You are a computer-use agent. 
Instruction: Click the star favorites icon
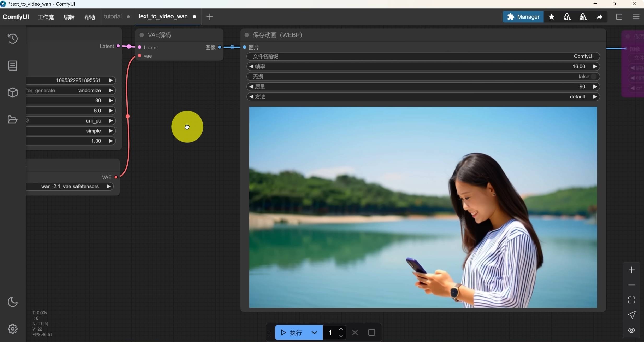click(552, 17)
